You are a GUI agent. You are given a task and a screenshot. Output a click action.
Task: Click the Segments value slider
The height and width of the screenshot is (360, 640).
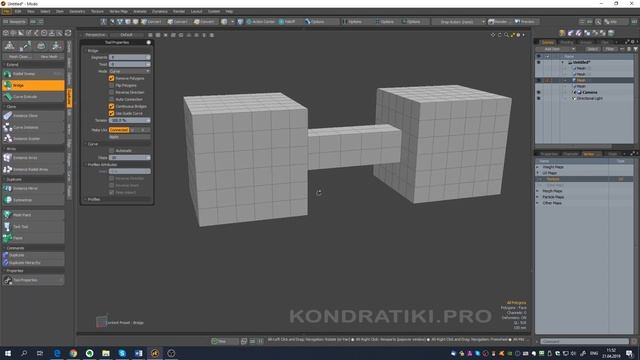pyautogui.click(x=129, y=57)
